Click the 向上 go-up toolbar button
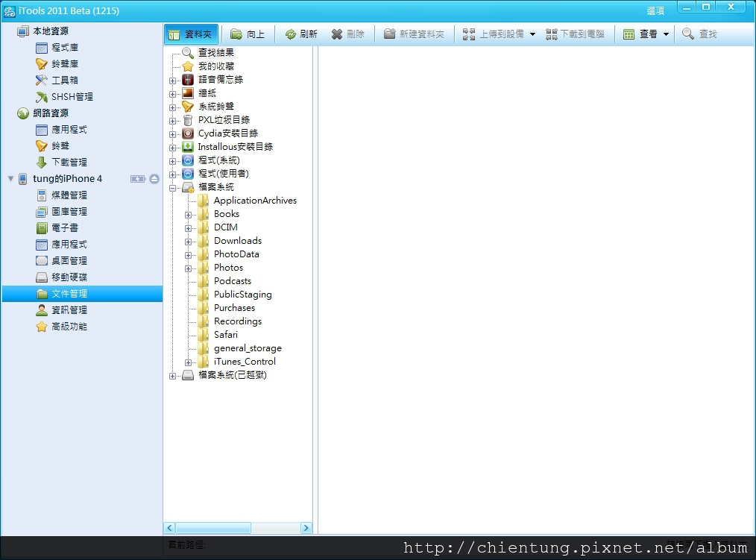 (248, 34)
